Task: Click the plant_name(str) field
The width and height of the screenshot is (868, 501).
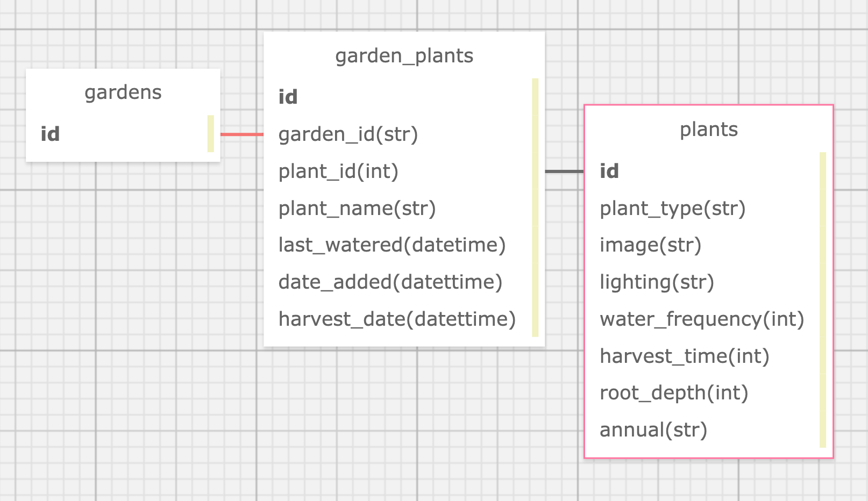Action: [357, 208]
